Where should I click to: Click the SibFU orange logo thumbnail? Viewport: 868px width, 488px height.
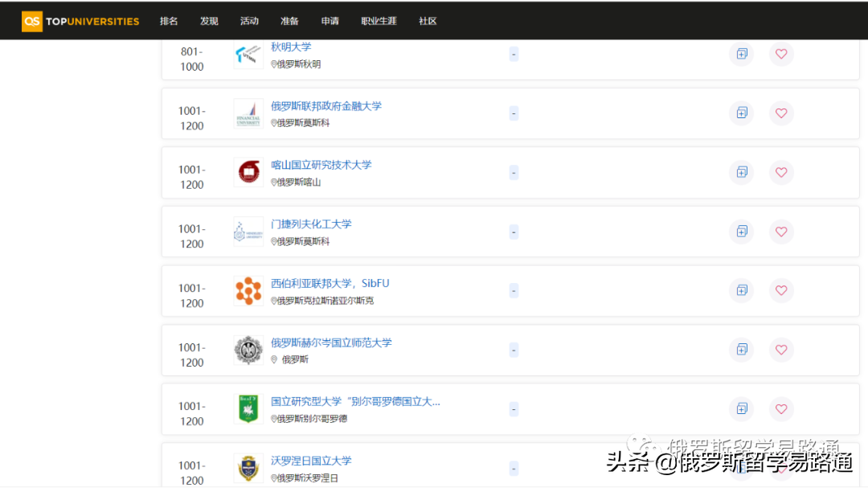pyautogui.click(x=248, y=291)
